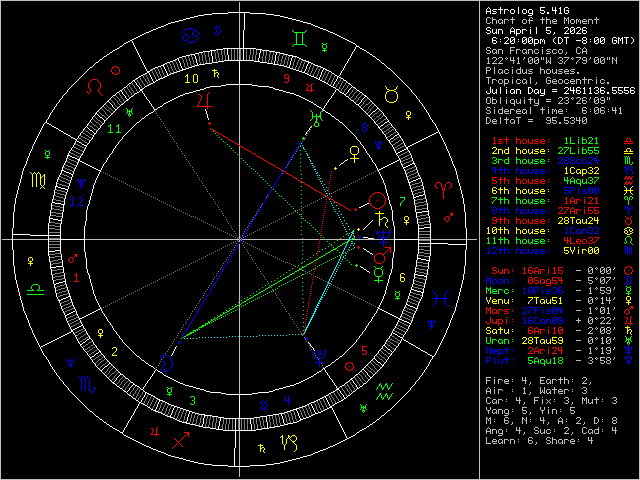Click the large yellow Virgo glyph in outer ring
Screen dimensions: 640x480
click(38, 180)
